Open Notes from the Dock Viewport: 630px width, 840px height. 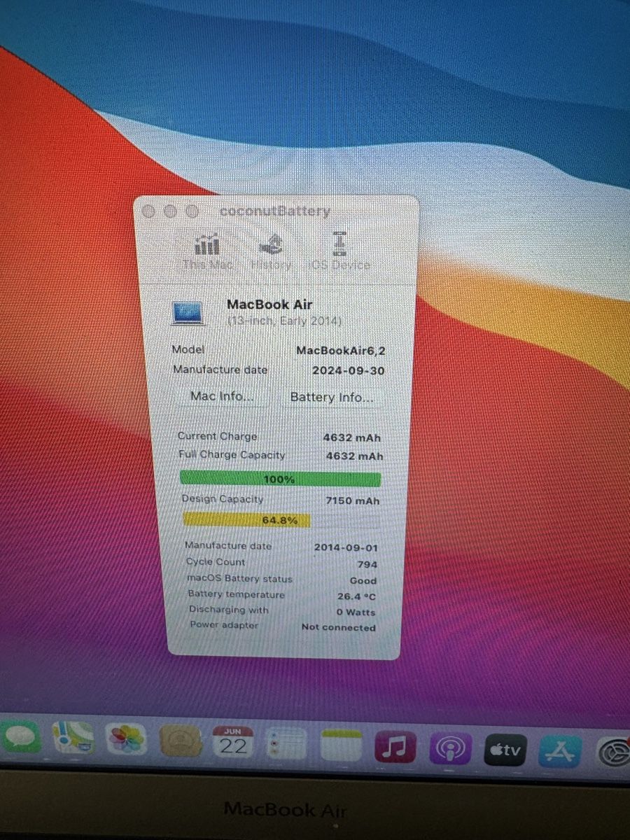coord(341,746)
